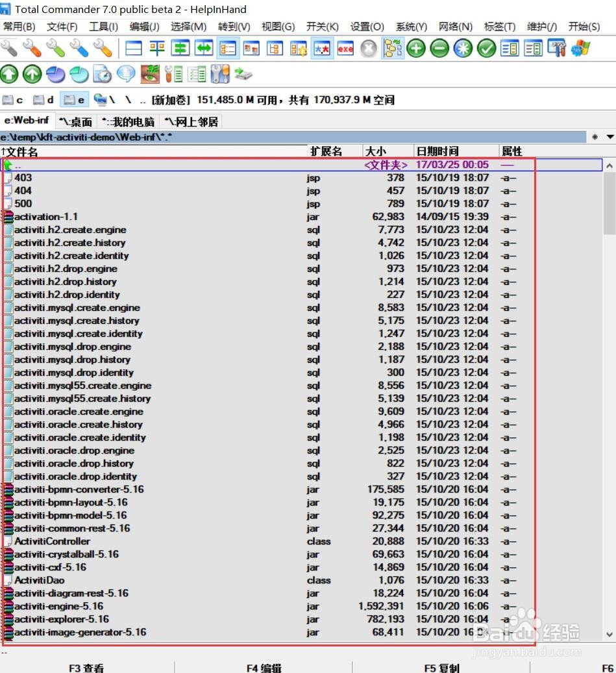Toggle the brief list view icon

pos(228,48)
